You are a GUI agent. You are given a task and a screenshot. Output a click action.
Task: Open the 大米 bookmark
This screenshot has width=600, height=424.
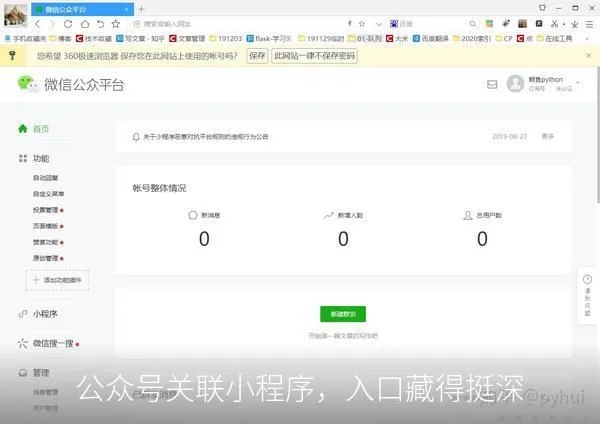pyautogui.click(x=397, y=39)
